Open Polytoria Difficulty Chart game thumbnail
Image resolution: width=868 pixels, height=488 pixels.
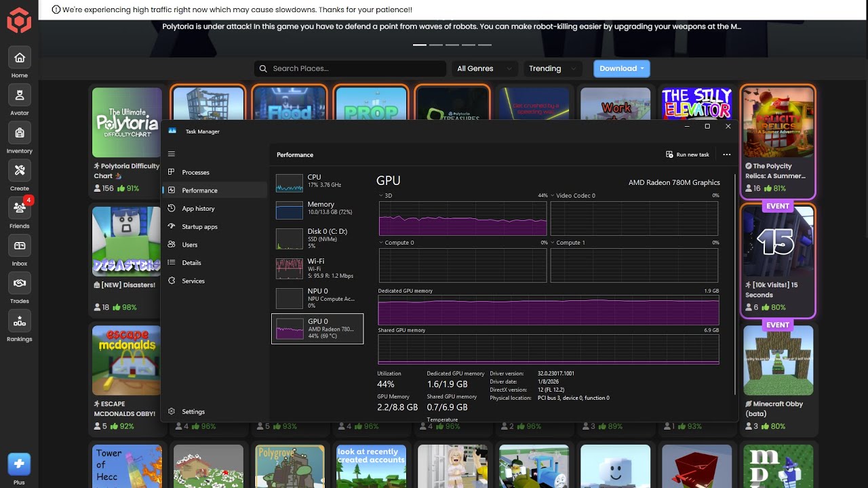tap(127, 122)
